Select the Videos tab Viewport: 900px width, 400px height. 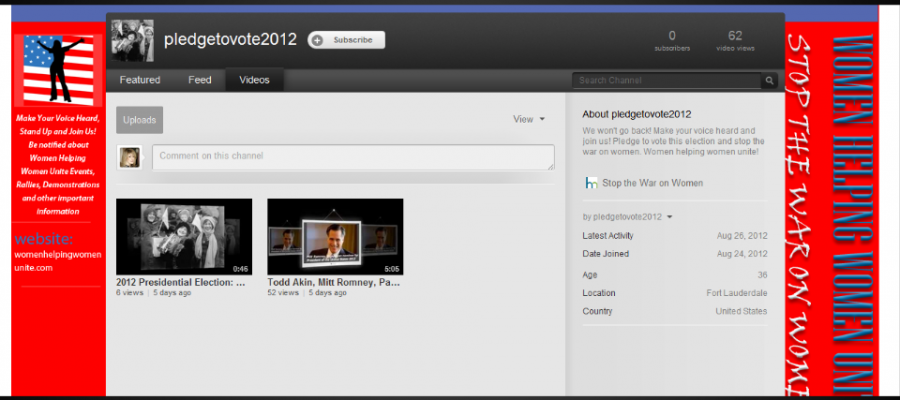254,80
